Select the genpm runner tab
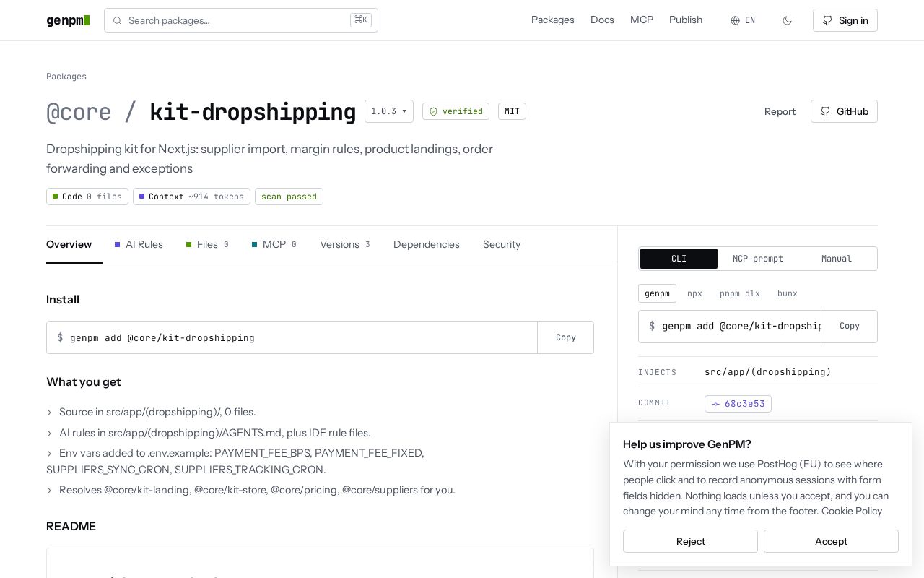The width and height of the screenshot is (924, 578). click(x=657, y=293)
